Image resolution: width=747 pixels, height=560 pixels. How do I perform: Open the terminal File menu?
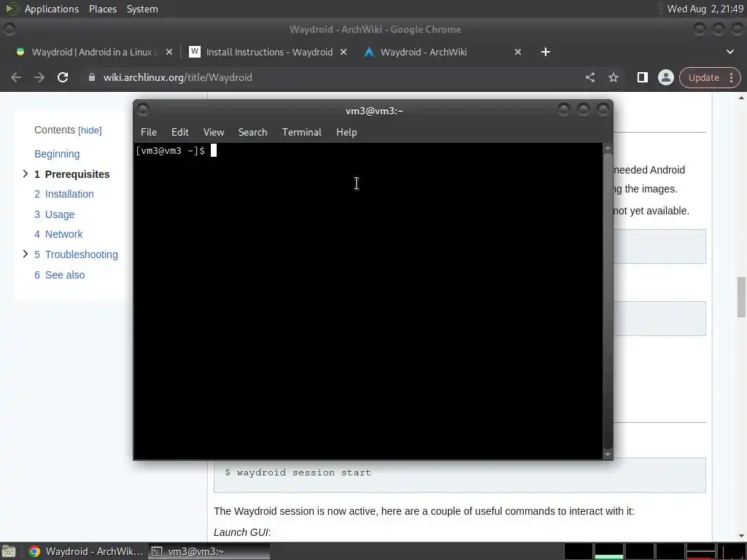point(149,132)
